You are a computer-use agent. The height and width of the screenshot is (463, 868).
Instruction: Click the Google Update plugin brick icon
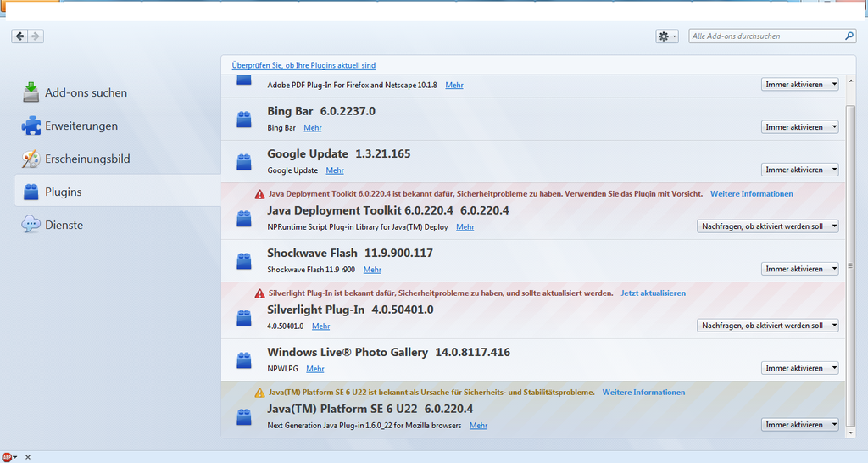[244, 162]
